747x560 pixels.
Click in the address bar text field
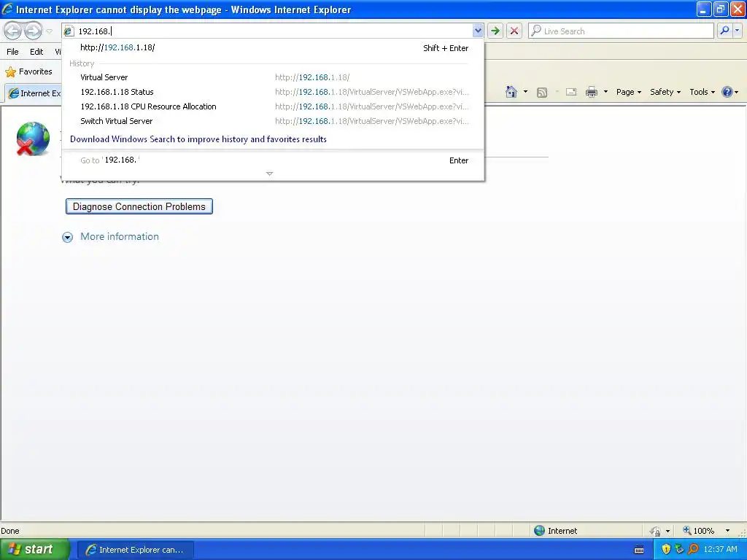(274, 31)
